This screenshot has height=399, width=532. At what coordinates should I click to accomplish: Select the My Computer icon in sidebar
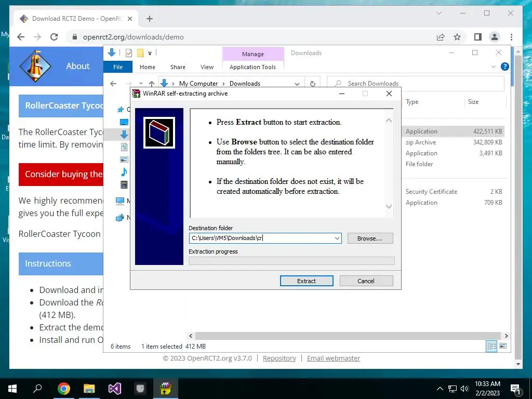click(x=120, y=201)
